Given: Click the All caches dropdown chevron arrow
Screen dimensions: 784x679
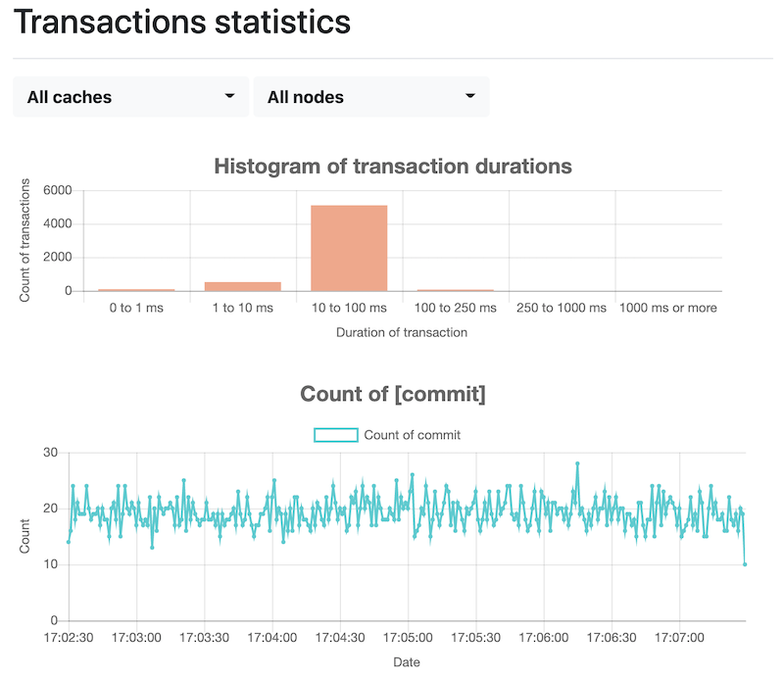Looking at the screenshot, I should [230, 96].
